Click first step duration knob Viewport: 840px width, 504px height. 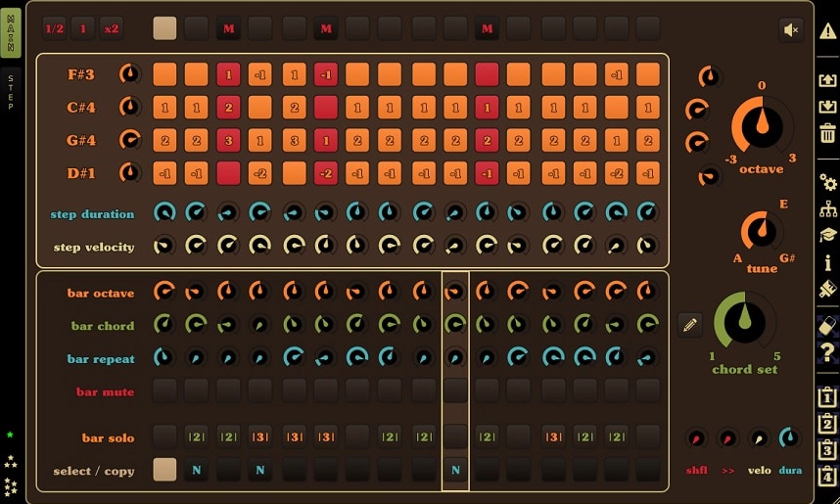[164, 212]
